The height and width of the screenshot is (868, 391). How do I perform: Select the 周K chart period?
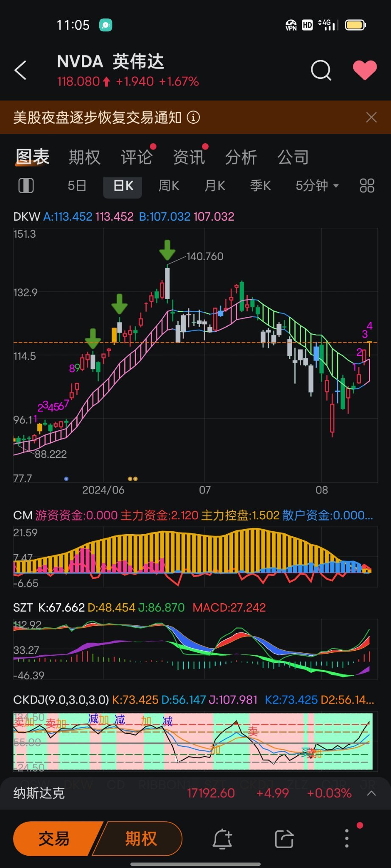[x=169, y=186]
